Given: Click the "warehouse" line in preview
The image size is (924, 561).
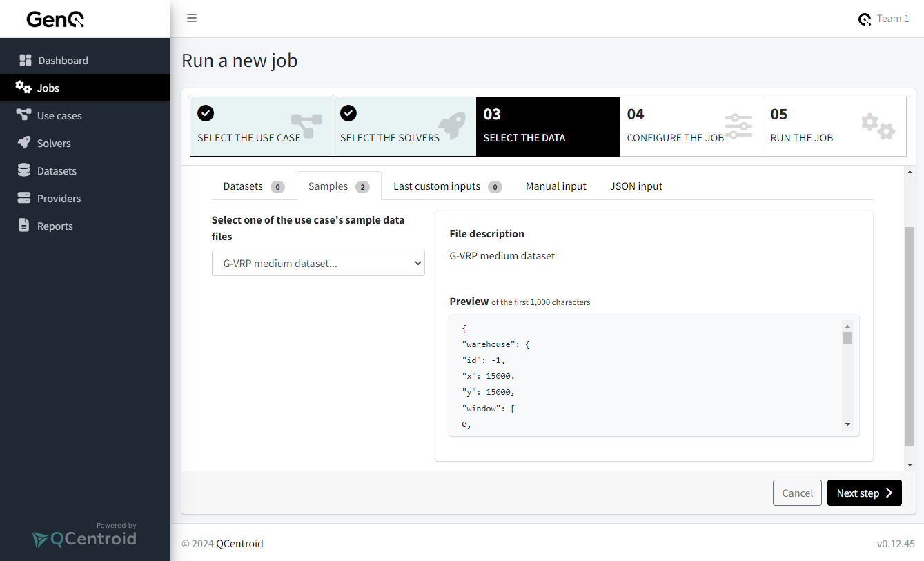Looking at the screenshot, I should pyautogui.click(x=495, y=344).
